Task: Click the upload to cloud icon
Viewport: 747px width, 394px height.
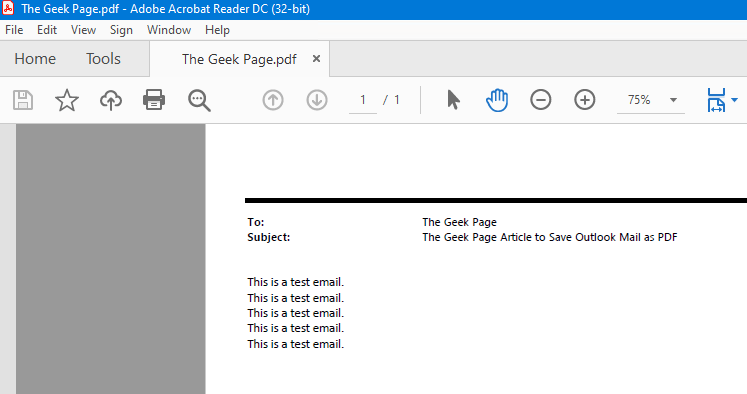Action: click(x=111, y=100)
